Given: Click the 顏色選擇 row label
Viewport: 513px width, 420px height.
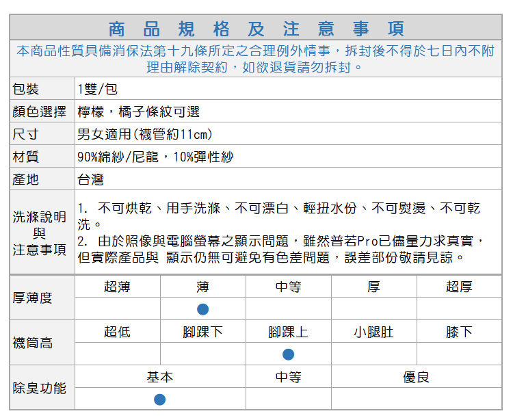Looking at the screenshot, I should pos(40,112).
